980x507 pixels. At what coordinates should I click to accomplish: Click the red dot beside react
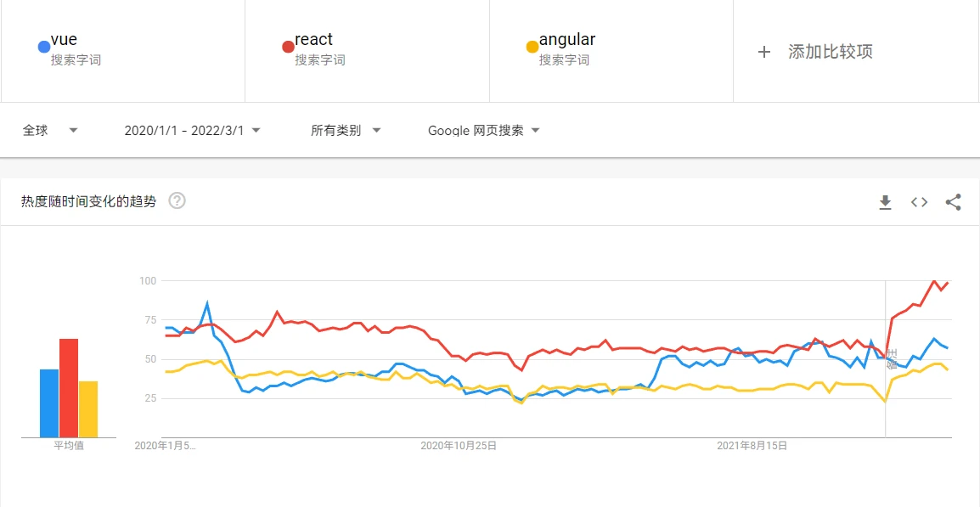click(x=288, y=47)
